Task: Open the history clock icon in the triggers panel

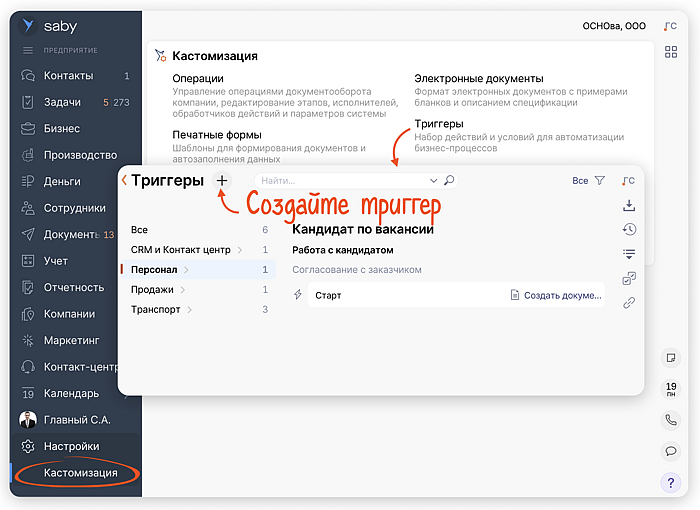Action: click(629, 230)
